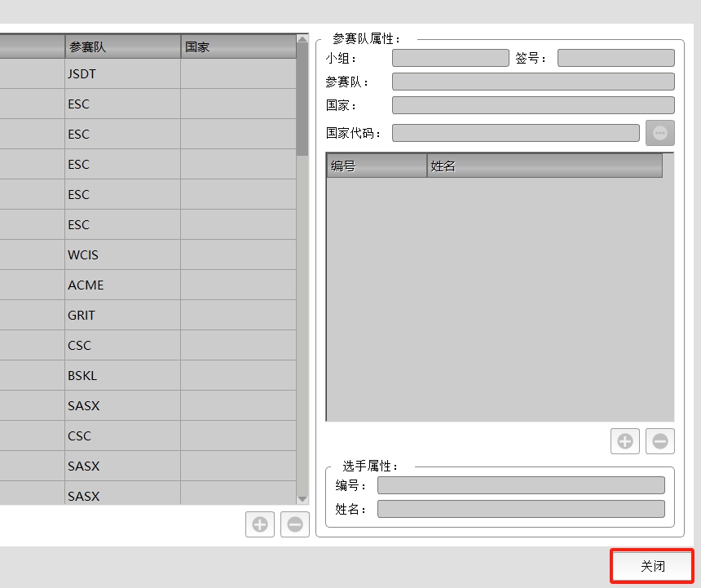
Task: Click the add player icon under 编号/姓名 table
Action: pyautogui.click(x=625, y=441)
